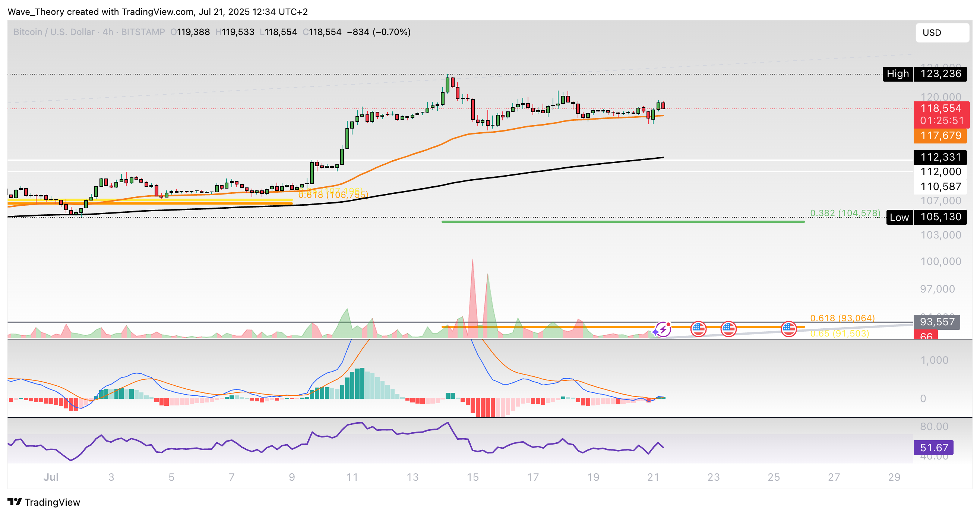Click the gray 93,557 price axis tag
Image resolution: width=980 pixels, height=515 pixels.
936,322
